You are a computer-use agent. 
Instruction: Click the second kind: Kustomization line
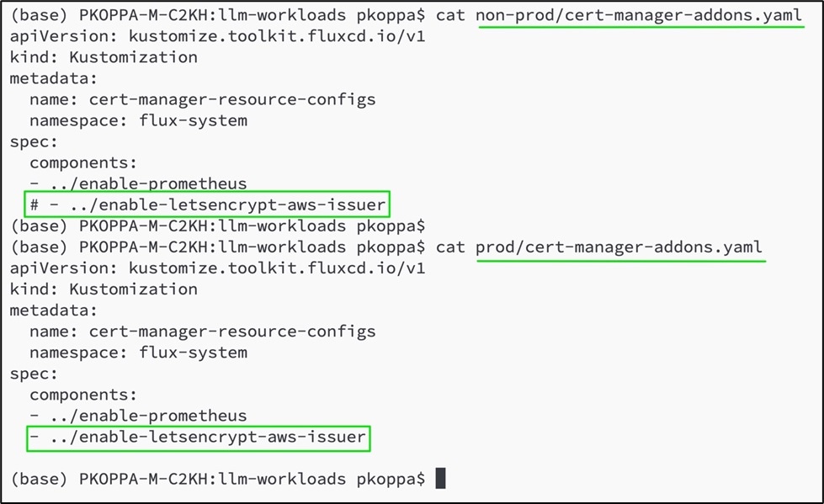[x=104, y=289]
